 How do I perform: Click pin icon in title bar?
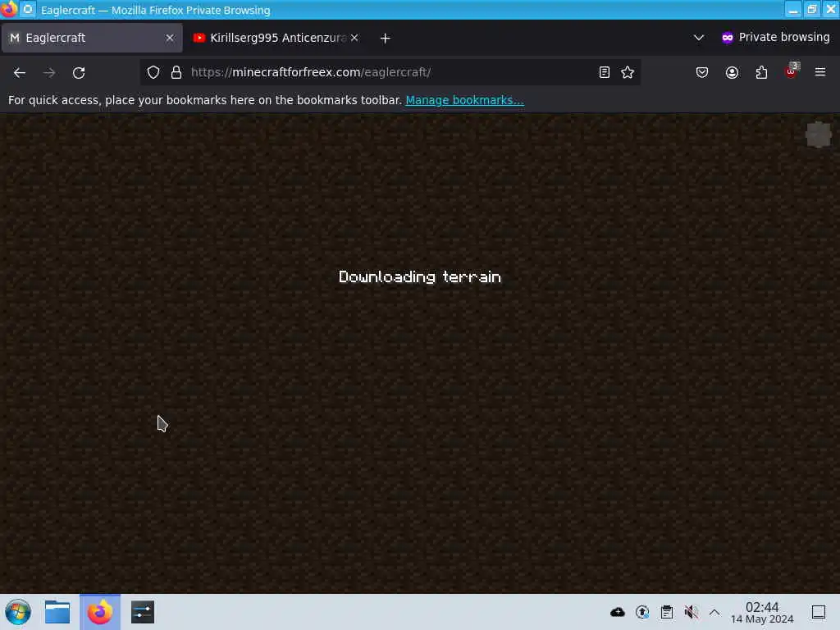28,10
